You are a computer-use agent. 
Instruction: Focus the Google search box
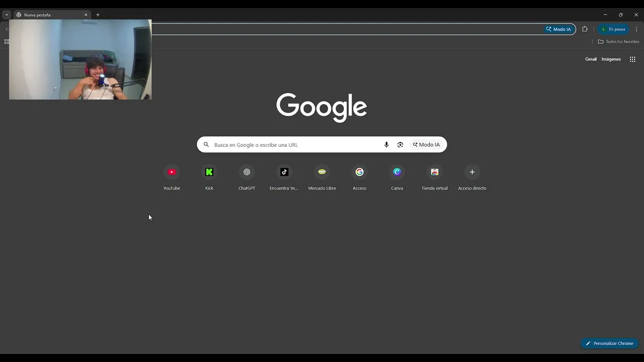tap(322, 145)
